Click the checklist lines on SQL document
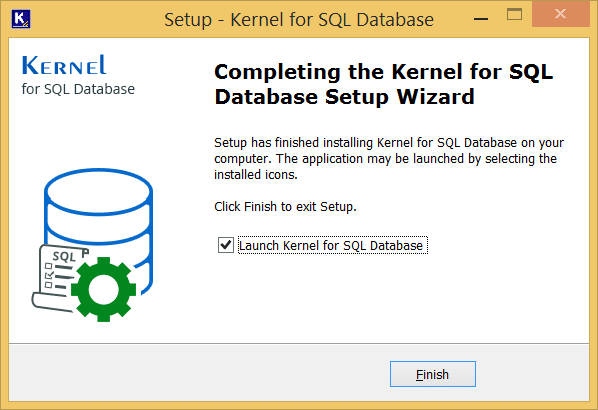598x410 pixels. pos(58,275)
